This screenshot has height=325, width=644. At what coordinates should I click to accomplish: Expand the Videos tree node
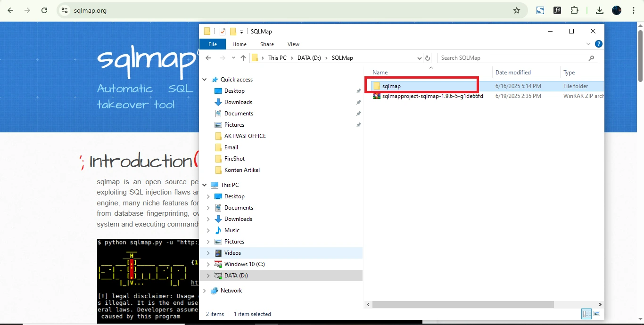(208, 253)
